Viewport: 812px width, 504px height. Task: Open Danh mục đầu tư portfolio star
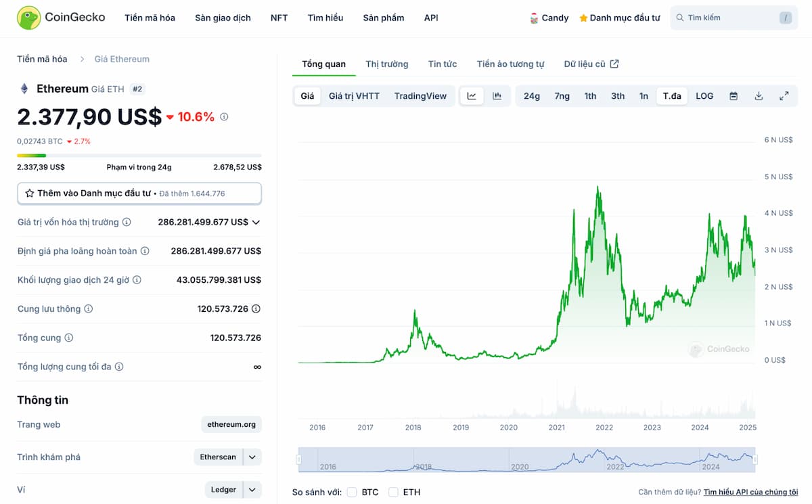[x=583, y=18]
